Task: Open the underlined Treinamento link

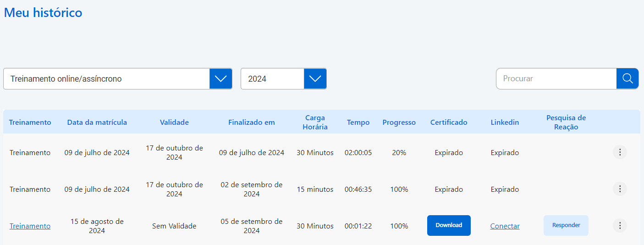Action: point(30,226)
